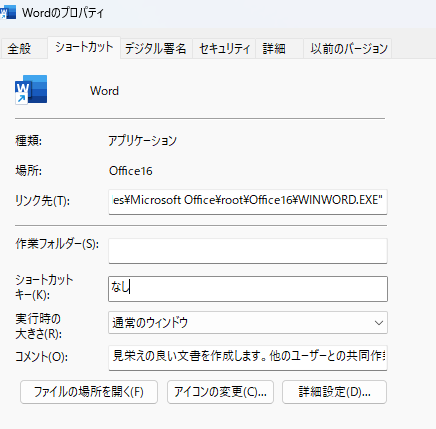
Task: Click the Word icon in title bar
Action: (x=7, y=12)
